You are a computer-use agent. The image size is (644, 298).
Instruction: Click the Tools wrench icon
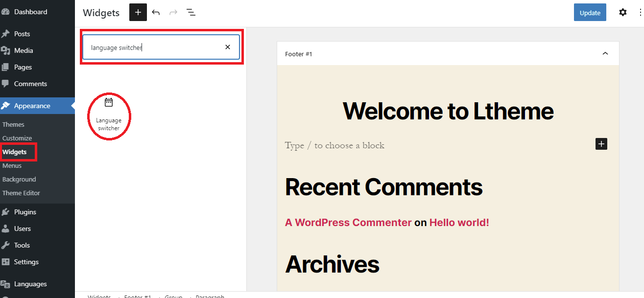5,245
